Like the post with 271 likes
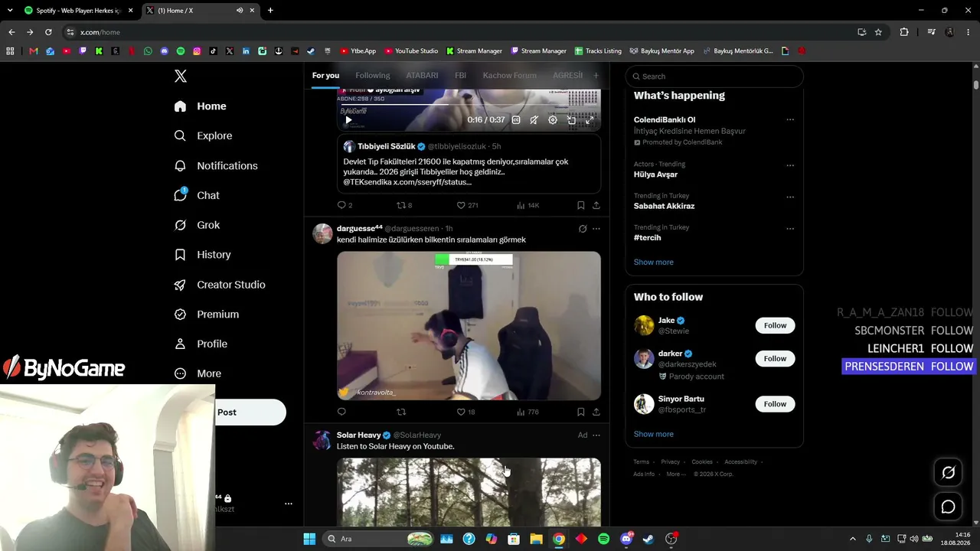The width and height of the screenshot is (980, 551). pyautogui.click(x=467, y=205)
